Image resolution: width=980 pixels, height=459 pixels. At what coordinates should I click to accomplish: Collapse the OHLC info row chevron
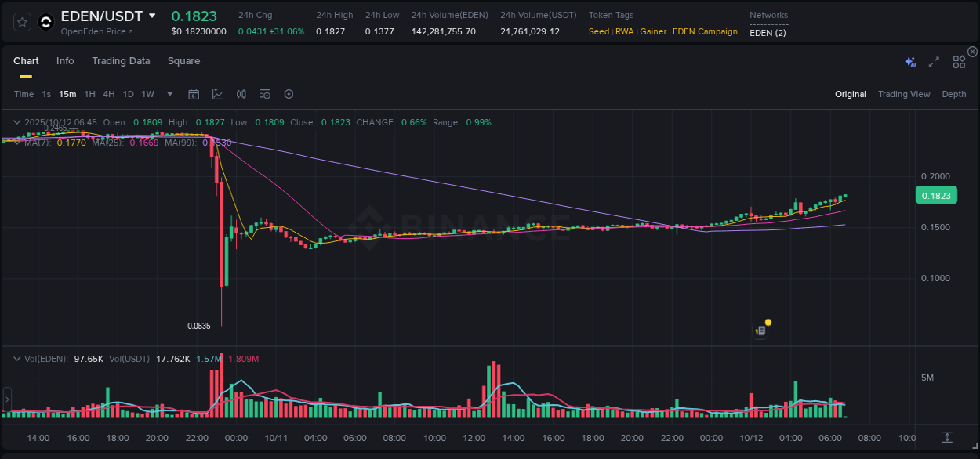[x=16, y=122]
